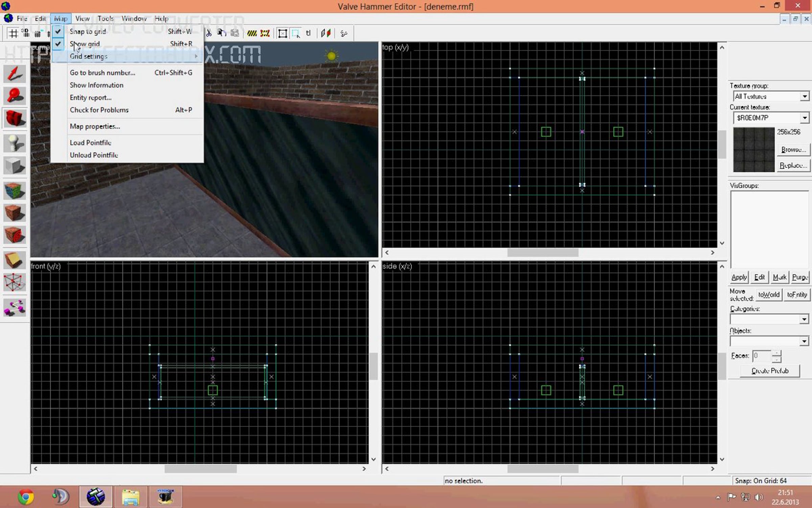Screen dimensions: 812x508
Task: Open the View menu
Action: click(82, 19)
